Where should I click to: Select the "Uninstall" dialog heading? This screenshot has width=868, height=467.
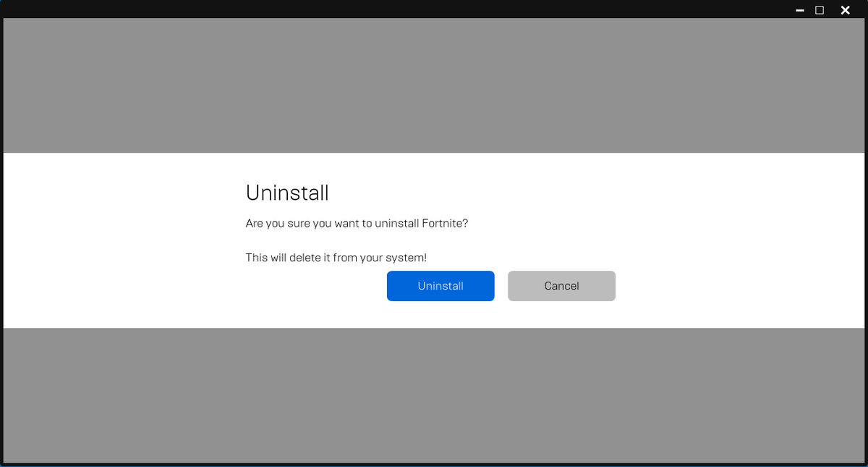click(287, 193)
